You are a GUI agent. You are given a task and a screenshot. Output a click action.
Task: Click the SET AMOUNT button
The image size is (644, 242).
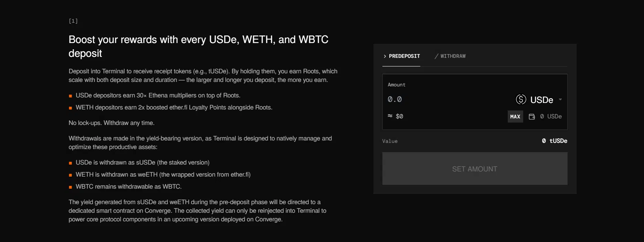[475, 169]
